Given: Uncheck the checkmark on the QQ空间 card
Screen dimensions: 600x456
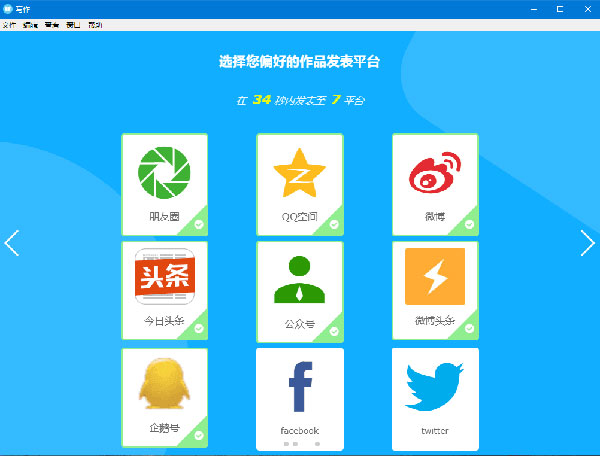Looking at the screenshot, I should click(334, 225).
